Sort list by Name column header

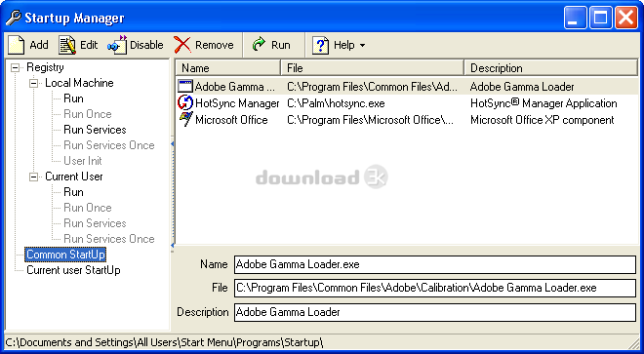[x=228, y=67]
